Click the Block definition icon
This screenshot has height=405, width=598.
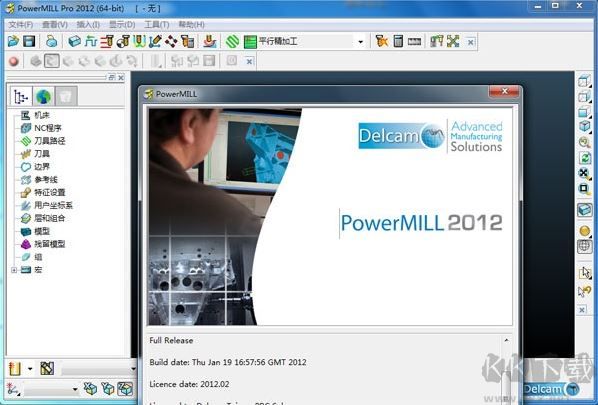(x=74, y=41)
